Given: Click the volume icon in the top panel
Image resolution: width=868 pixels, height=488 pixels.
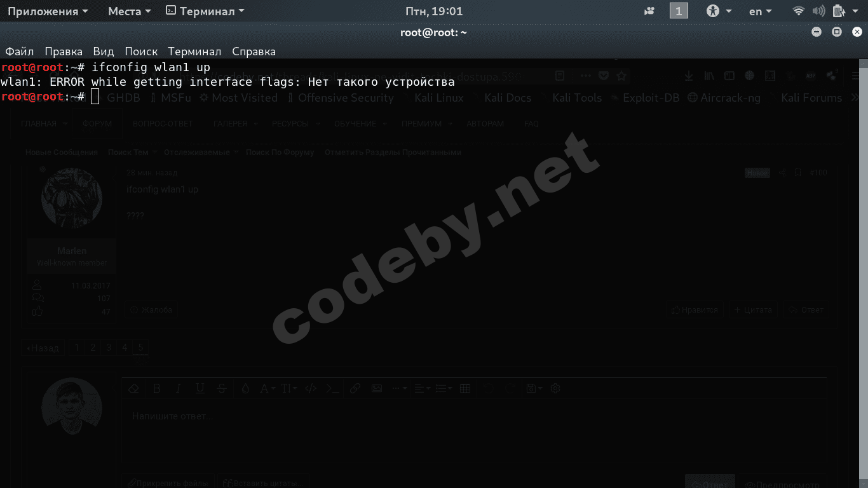Looking at the screenshot, I should (818, 11).
